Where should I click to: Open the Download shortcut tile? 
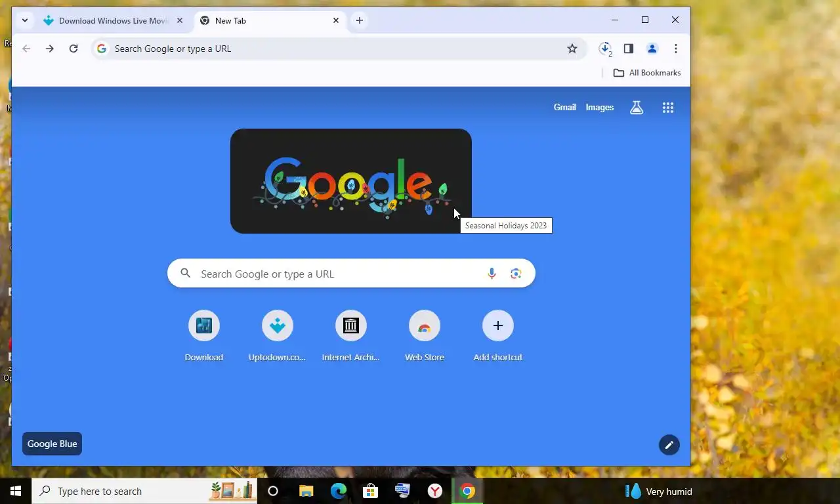click(204, 337)
